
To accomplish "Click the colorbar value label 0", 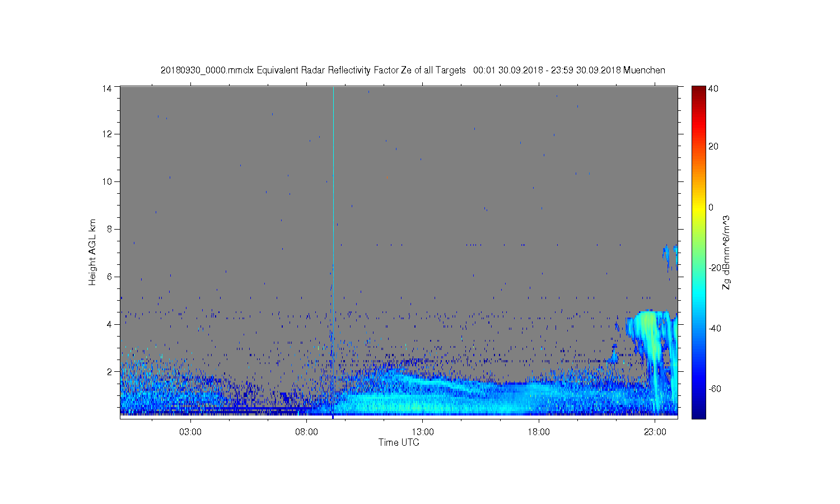I will [x=711, y=207].
